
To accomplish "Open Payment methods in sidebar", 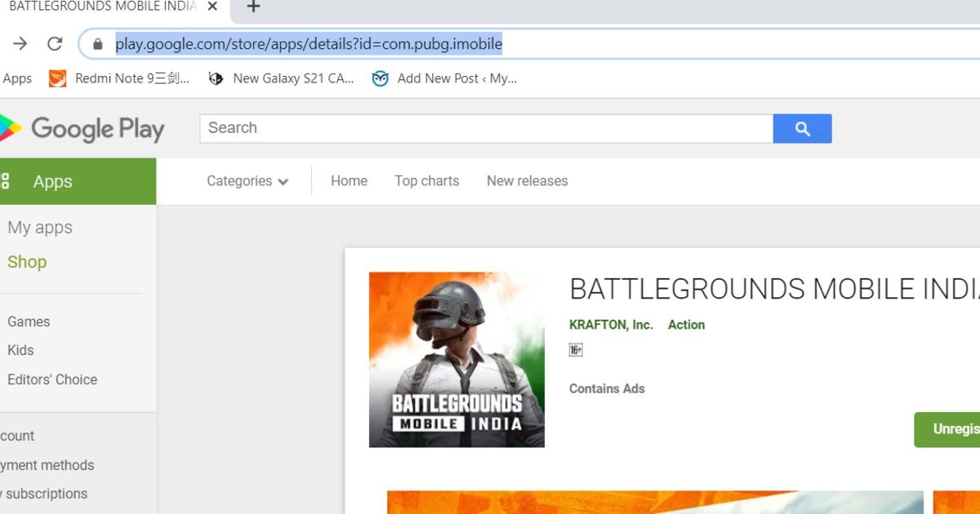I will click(47, 465).
